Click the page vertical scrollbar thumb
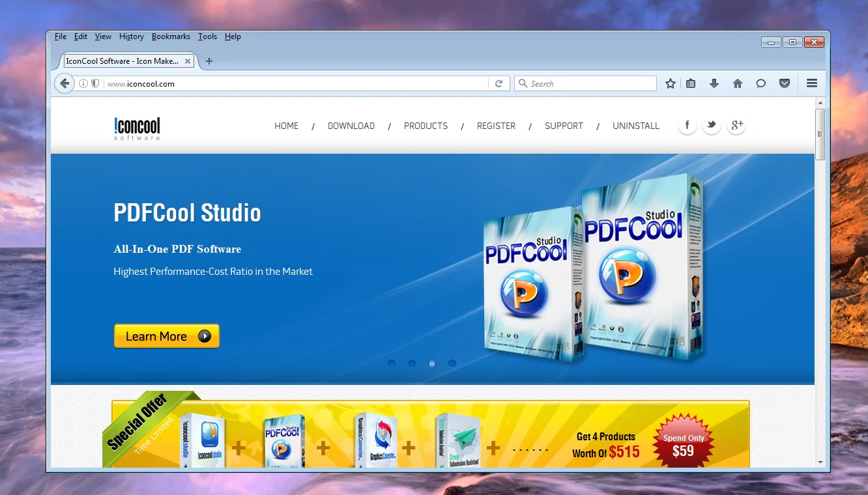 click(x=820, y=134)
